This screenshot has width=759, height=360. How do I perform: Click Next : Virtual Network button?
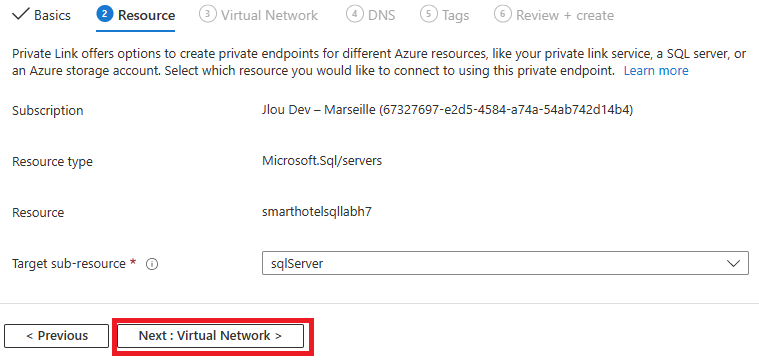click(x=211, y=336)
